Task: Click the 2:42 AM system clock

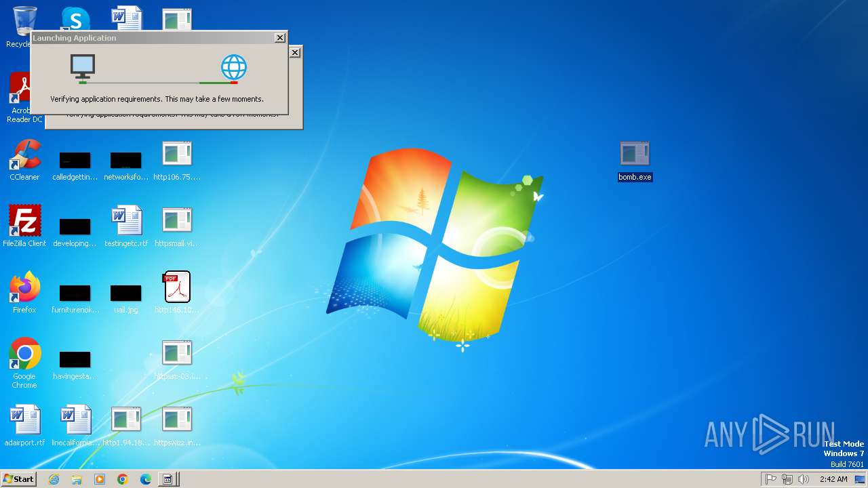Action: pyautogui.click(x=833, y=479)
